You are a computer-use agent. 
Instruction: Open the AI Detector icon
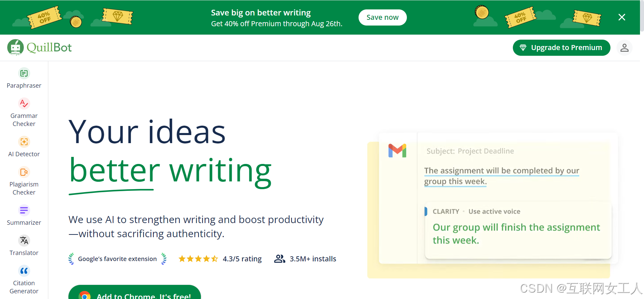click(24, 142)
